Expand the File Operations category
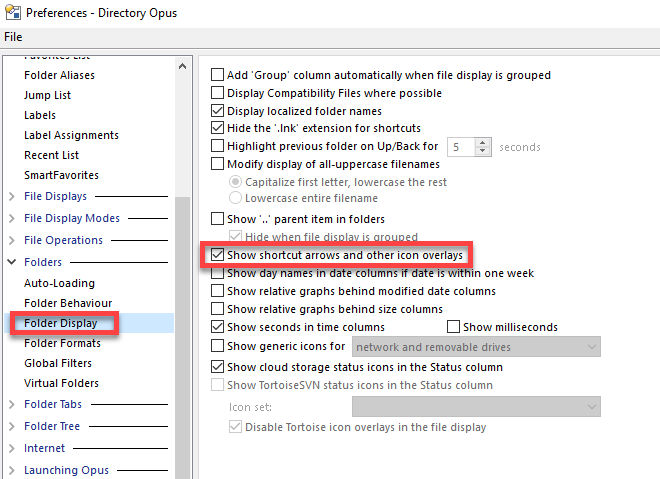Viewport: 660px width, 479px height. 12,240
